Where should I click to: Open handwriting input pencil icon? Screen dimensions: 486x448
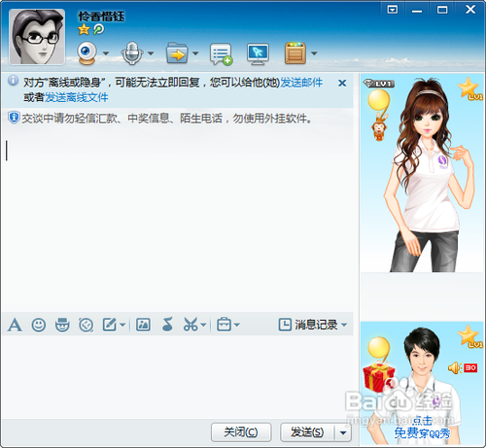point(110,325)
